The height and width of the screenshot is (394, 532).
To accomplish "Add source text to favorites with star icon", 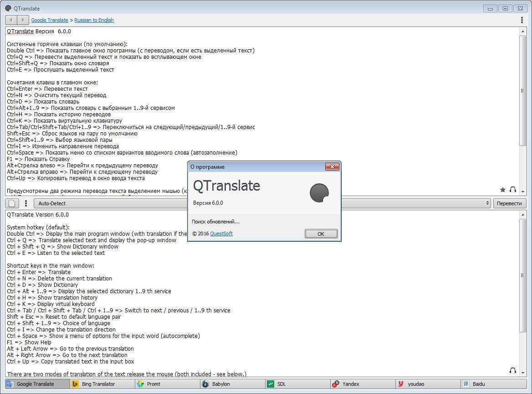I will [x=503, y=190].
